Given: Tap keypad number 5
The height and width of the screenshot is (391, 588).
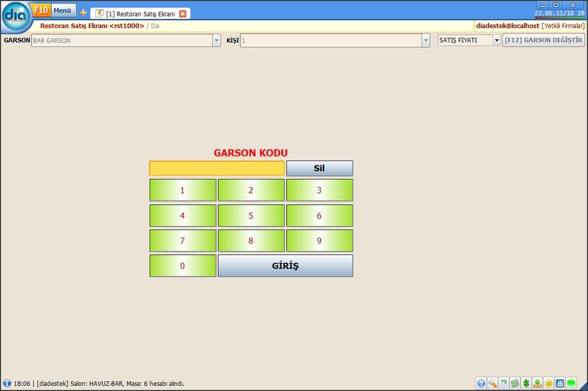Looking at the screenshot, I should [x=251, y=215].
